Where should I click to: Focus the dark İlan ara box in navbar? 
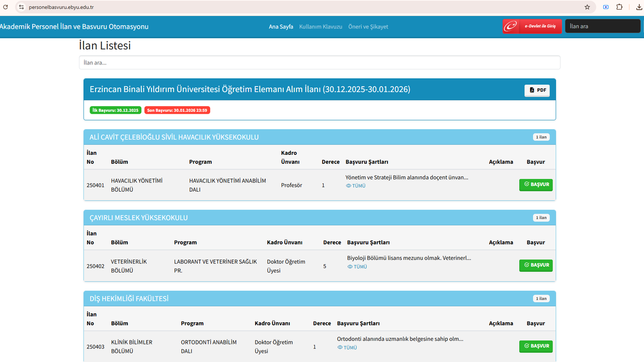[x=602, y=26]
